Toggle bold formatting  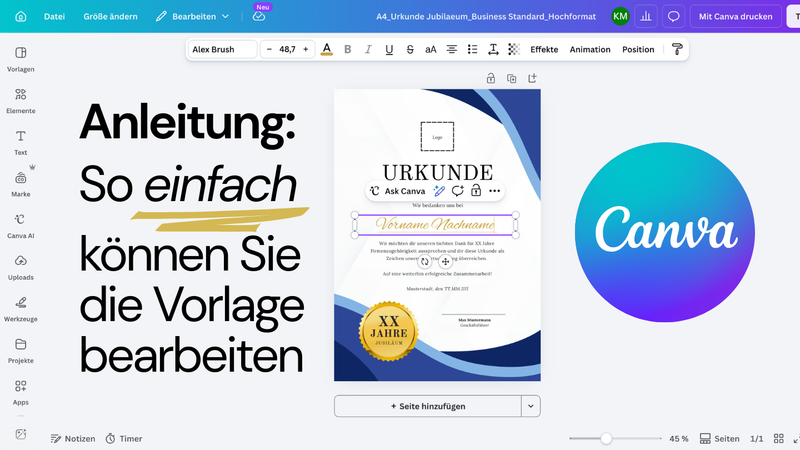pos(347,49)
